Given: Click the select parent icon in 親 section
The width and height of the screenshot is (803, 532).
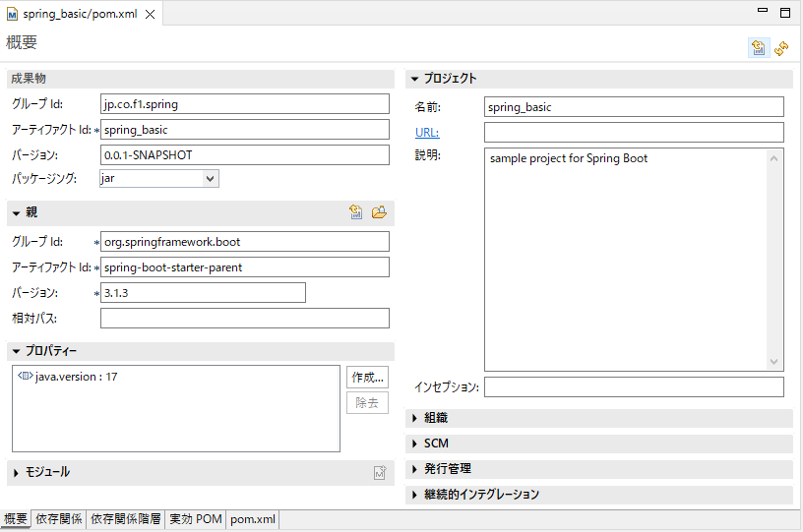Looking at the screenshot, I should (356, 212).
